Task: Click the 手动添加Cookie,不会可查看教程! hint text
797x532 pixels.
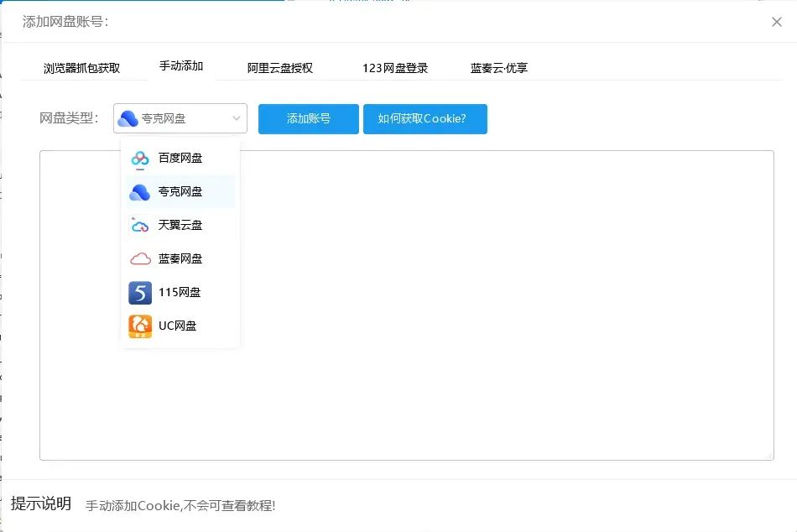Action: pos(180,505)
